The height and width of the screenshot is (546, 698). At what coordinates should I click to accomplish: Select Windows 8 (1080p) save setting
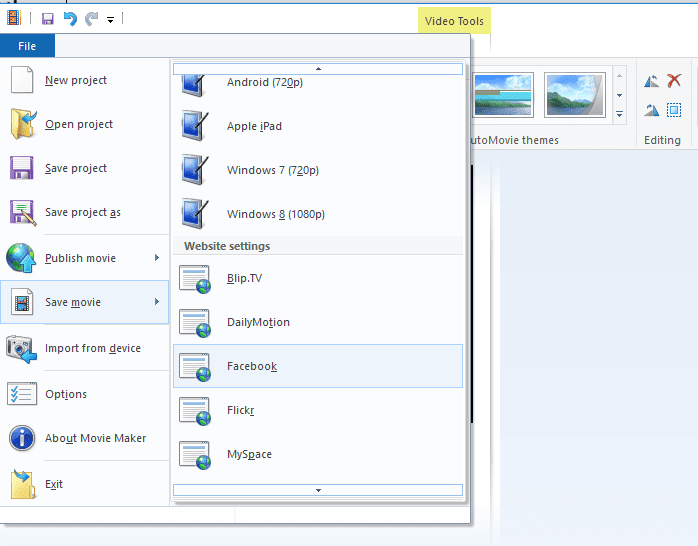point(318,214)
